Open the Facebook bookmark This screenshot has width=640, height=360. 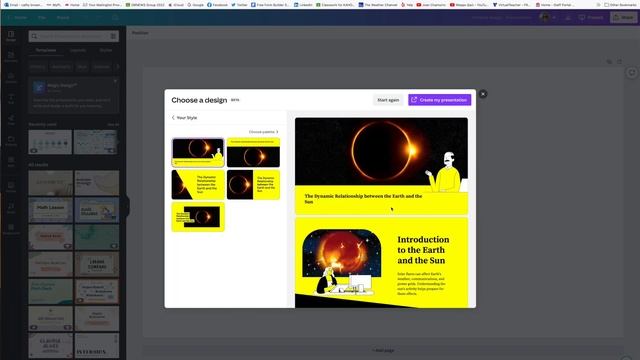217,4
